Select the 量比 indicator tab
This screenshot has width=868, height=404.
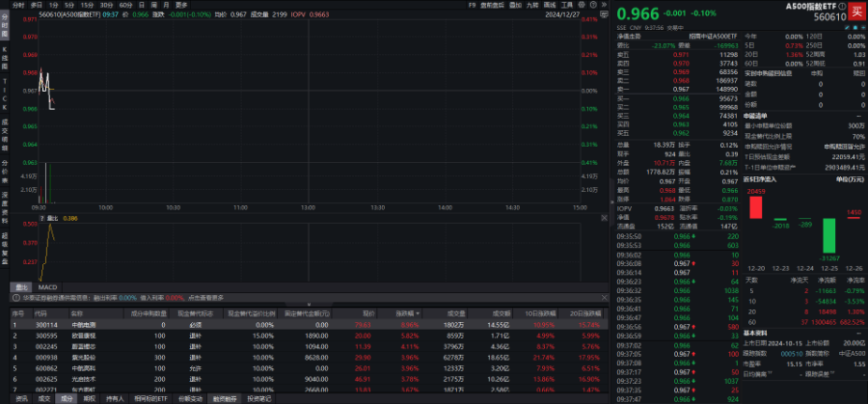coord(18,287)
